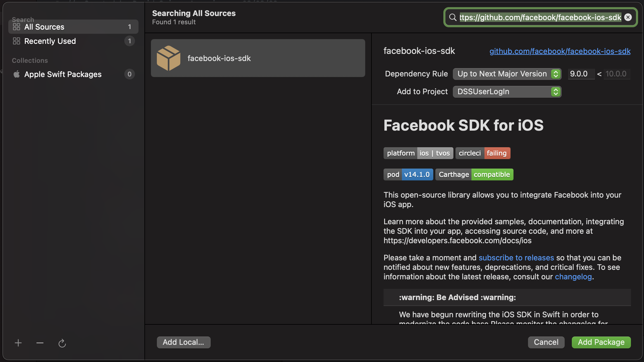
Task: Click the Collections section header
Action: point(30,60)
